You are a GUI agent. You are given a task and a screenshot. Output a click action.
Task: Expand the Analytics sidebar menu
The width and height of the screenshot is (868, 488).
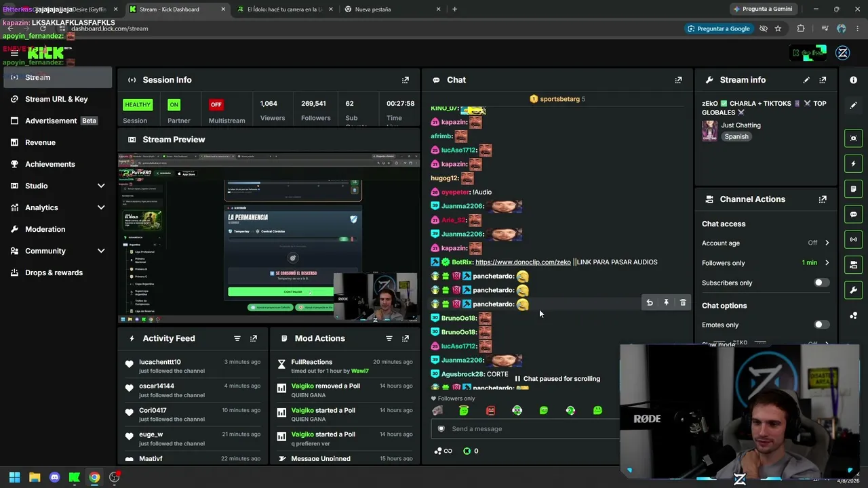(101, 207)
